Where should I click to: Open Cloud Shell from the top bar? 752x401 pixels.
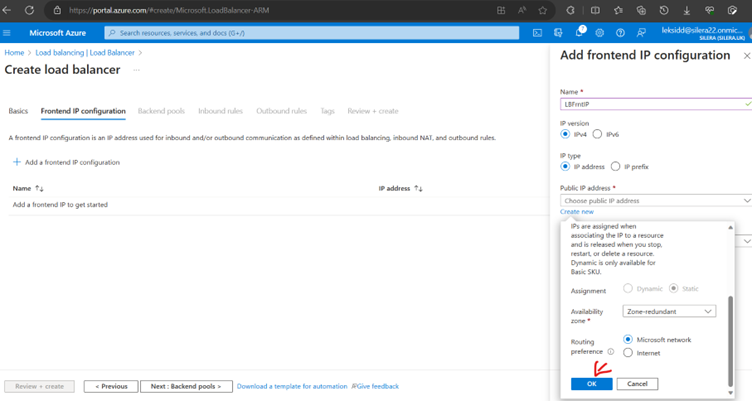[x=538, y=33]
